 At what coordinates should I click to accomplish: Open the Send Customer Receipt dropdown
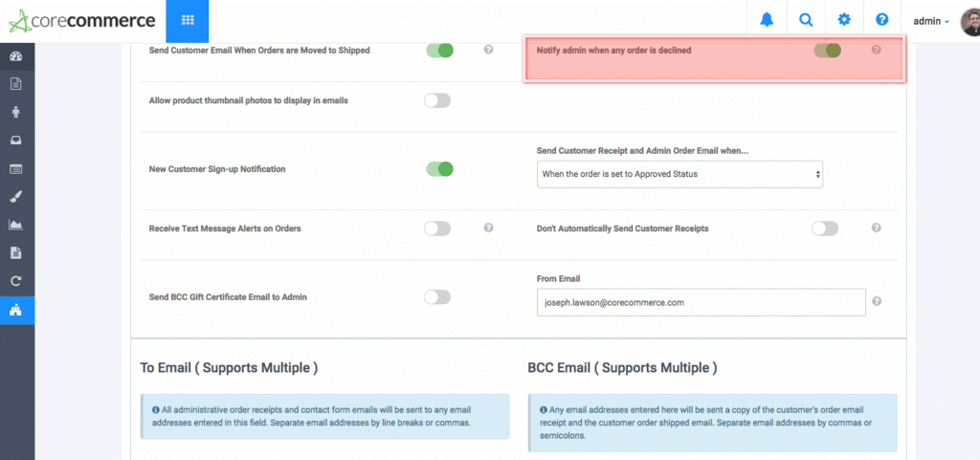(x=679, y=174)
